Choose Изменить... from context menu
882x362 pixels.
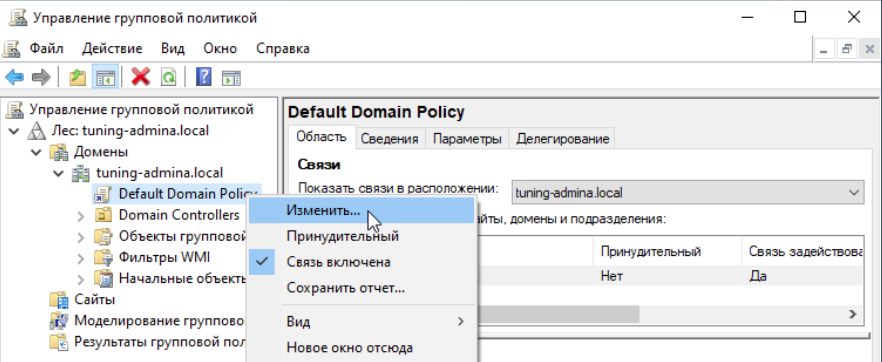coord(362,210)
